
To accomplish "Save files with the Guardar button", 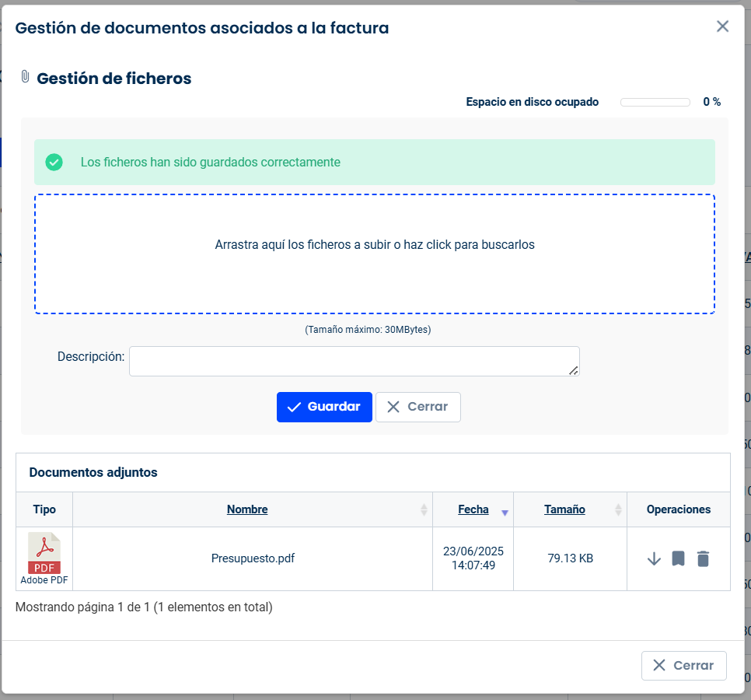I will point(324,408).
